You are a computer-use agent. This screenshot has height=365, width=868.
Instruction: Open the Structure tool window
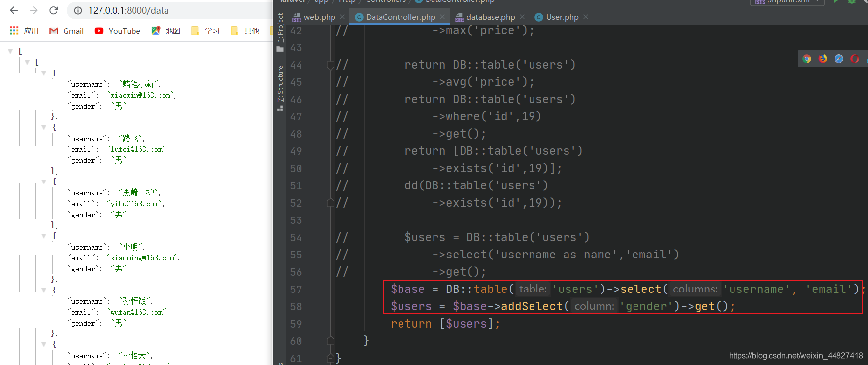pos(280,88)
